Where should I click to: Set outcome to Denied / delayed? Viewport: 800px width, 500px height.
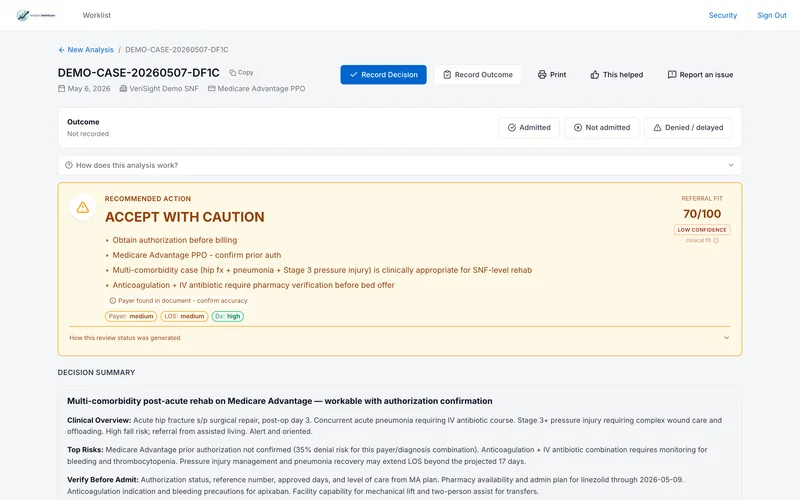[x=688, y=128]
